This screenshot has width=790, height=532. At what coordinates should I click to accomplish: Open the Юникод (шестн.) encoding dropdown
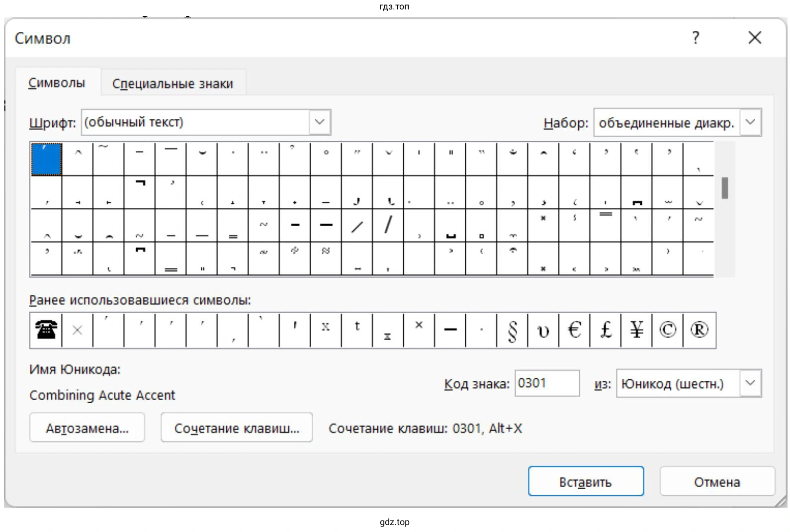(x=750, y=383)
